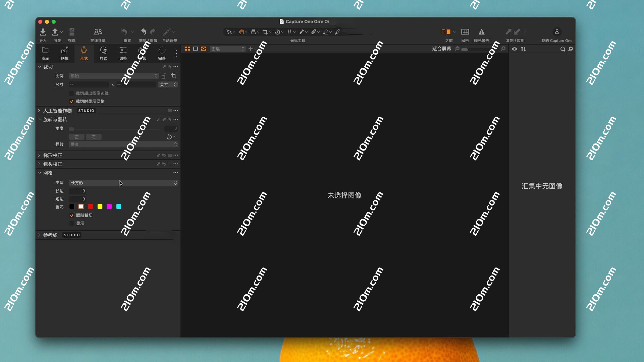This screenshot has height=362, width=644.
Task: Uncheck show grid when cropping (裁切时显示网格)
Action: tap(71, 101)
